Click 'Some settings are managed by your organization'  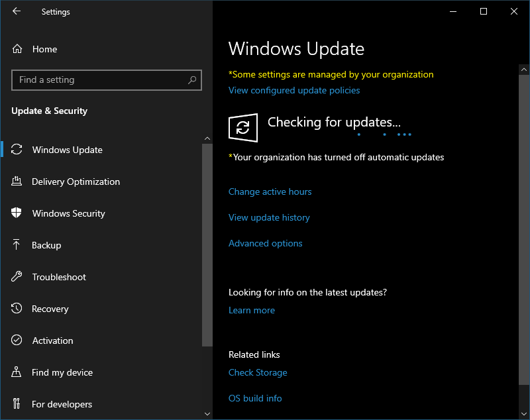click(x=331, y=74)
